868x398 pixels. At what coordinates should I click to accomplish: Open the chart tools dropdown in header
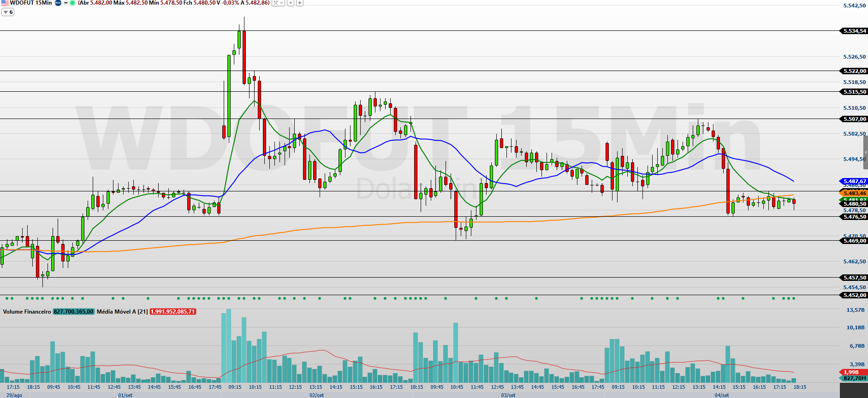[x=278, y=3]
